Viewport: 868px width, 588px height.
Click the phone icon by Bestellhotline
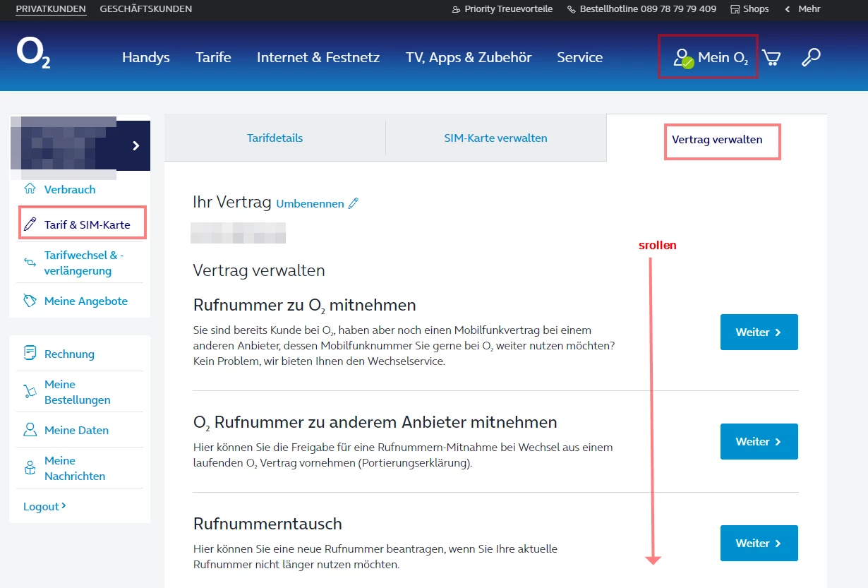coord(572,9)
